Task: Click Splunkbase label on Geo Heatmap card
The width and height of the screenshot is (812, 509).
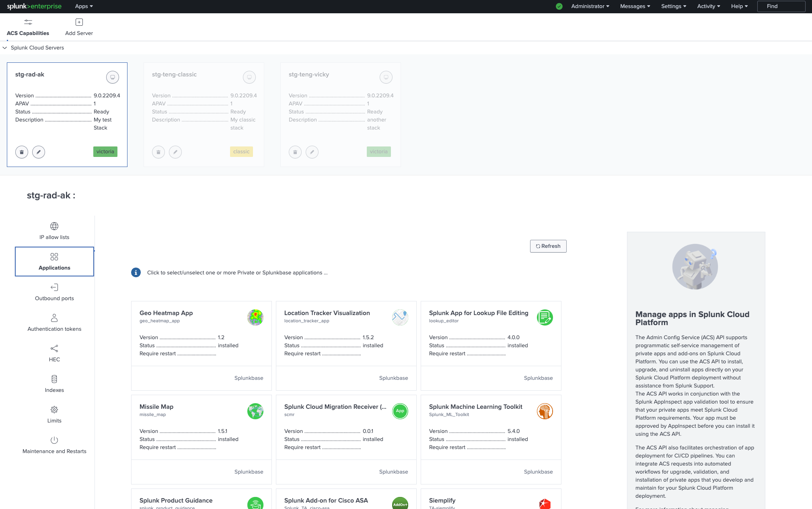Action: pyautogui.click(x=249, y=378)
